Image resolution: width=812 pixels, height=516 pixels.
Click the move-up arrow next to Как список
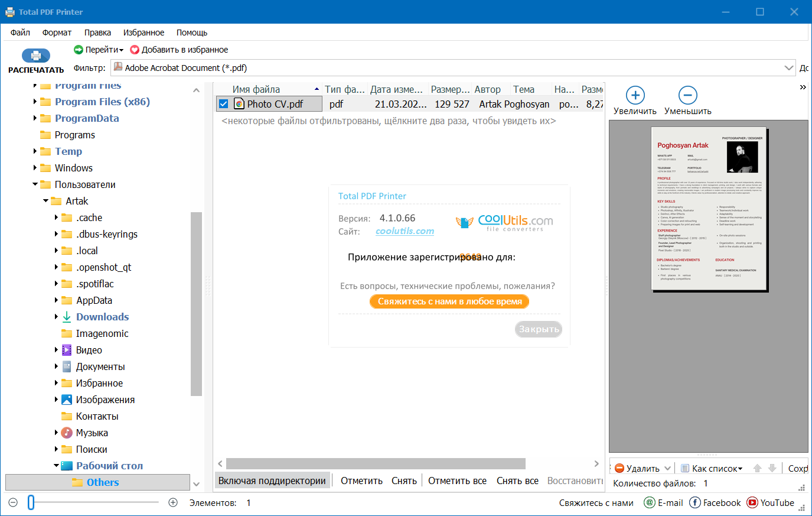(757, 468)
